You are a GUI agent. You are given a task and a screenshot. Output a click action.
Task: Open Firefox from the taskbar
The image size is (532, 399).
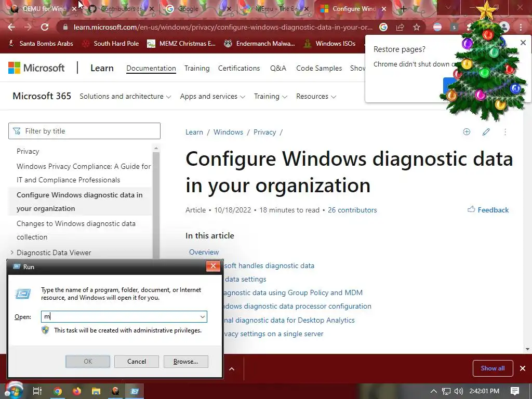click(77, 391)
